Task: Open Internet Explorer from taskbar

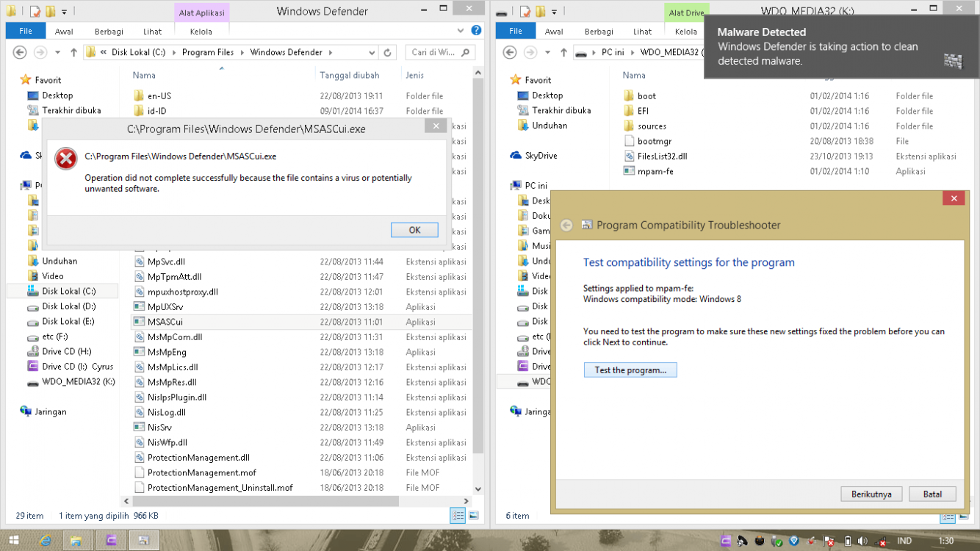Action: click(x=46, y=541)
